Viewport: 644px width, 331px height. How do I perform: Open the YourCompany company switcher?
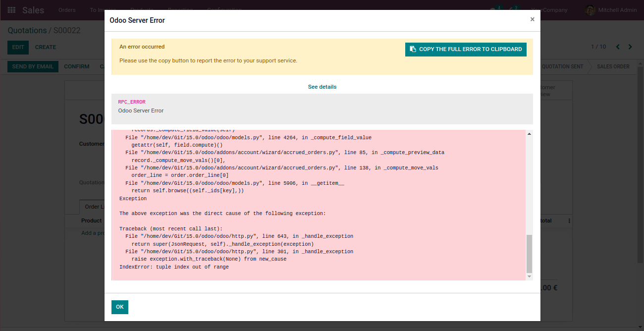click(549, 10)
